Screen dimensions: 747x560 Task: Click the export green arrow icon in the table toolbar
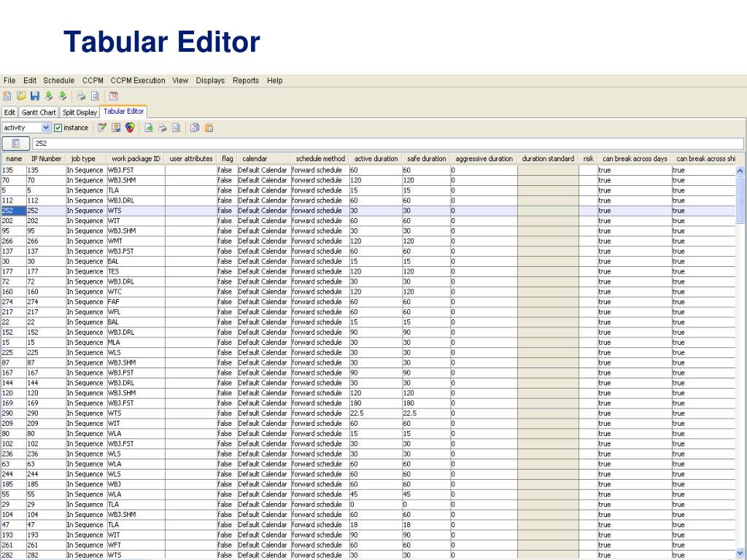pyautogui.click(x=149, y=128)
